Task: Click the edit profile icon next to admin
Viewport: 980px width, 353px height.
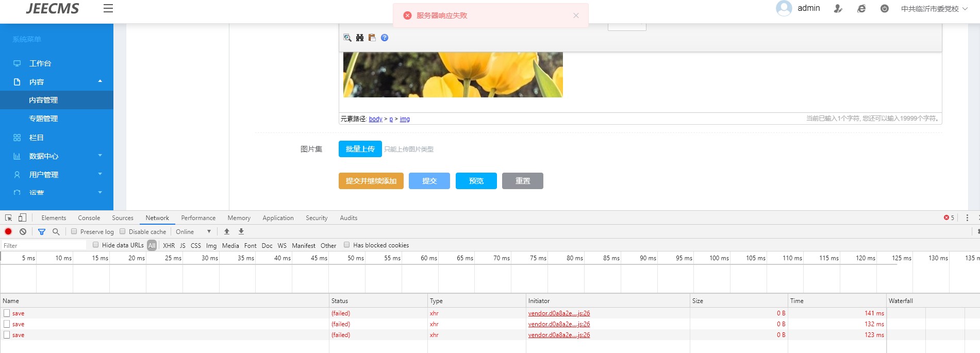Action: (x=838, y=9)
